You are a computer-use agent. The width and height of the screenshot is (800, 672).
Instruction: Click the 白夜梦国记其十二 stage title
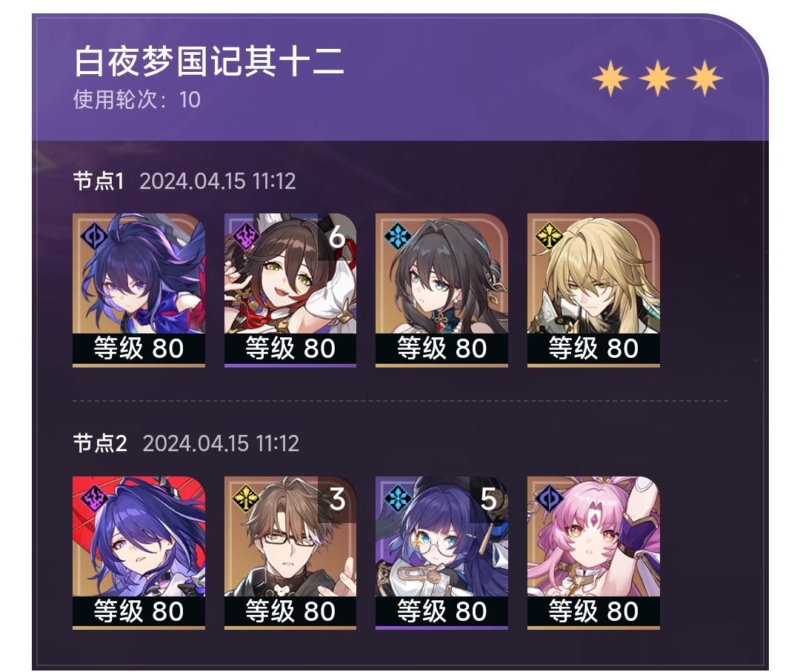click(209, 61)
